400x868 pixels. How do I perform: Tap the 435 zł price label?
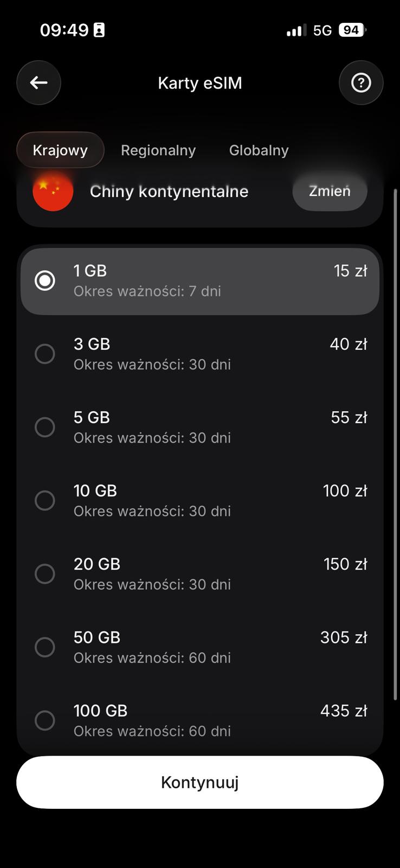click(x=344, y=711)
